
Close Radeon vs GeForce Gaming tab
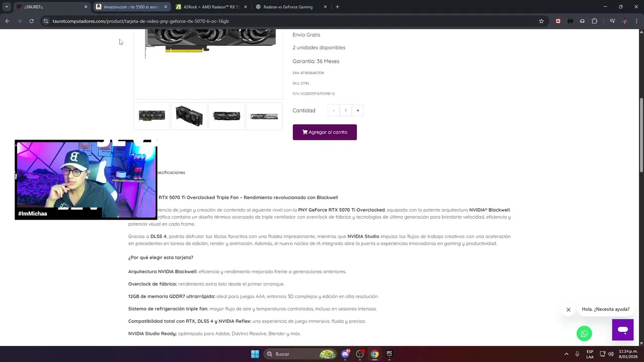tap(326, 7)
